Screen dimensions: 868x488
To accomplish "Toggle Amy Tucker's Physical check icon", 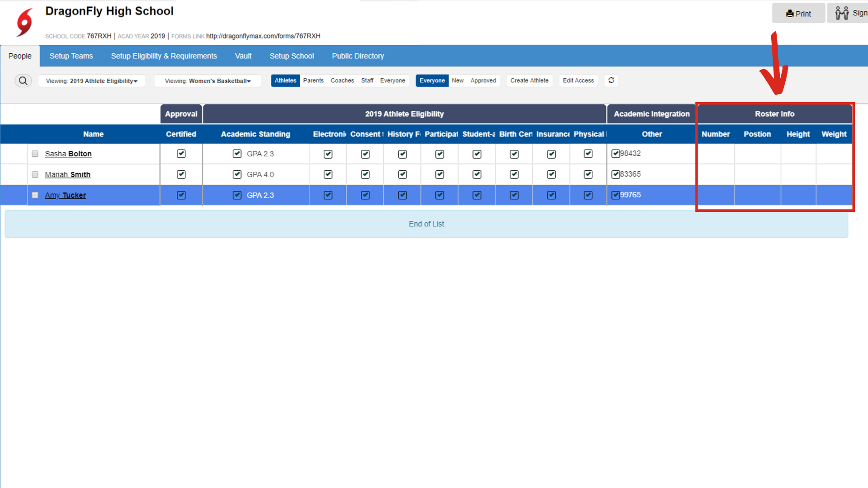I will pos(588,195).
